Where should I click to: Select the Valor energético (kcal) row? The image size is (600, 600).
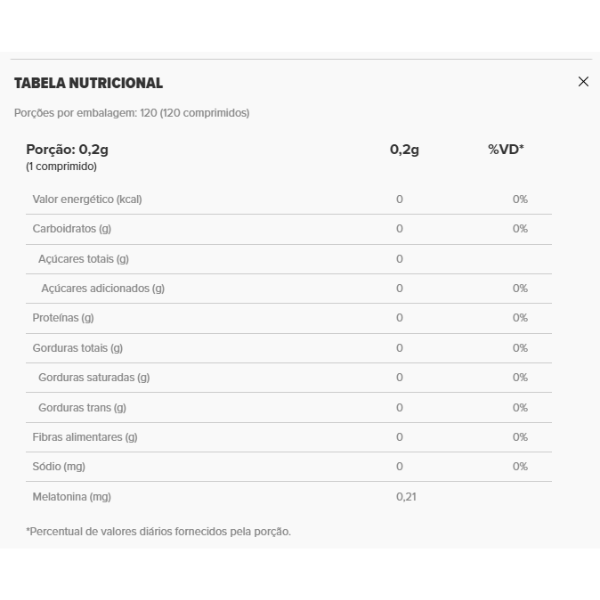click(x=289, y=199)
